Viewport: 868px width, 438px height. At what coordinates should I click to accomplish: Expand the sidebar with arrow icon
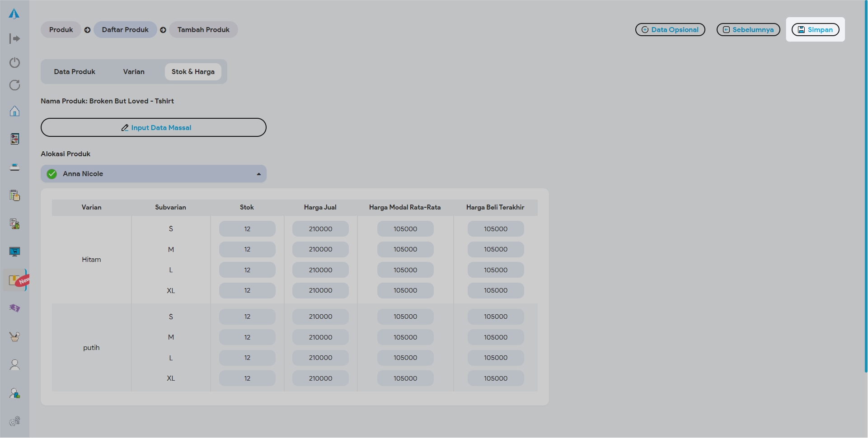(x=14, y=39)
